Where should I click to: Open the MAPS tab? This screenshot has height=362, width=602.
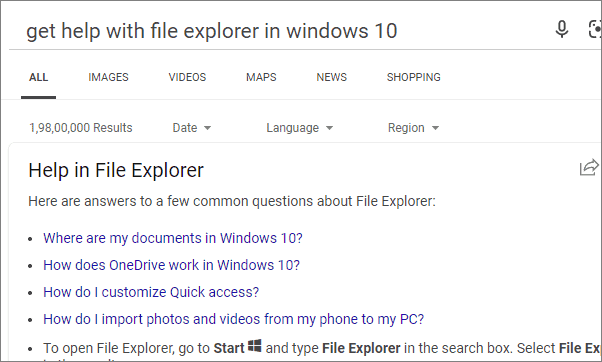(261, 77)
